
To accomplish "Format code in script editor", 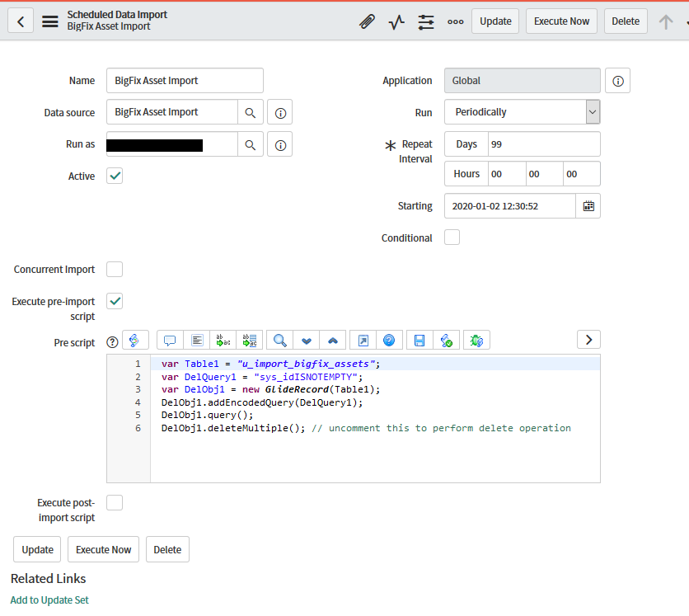I will 197,341.
